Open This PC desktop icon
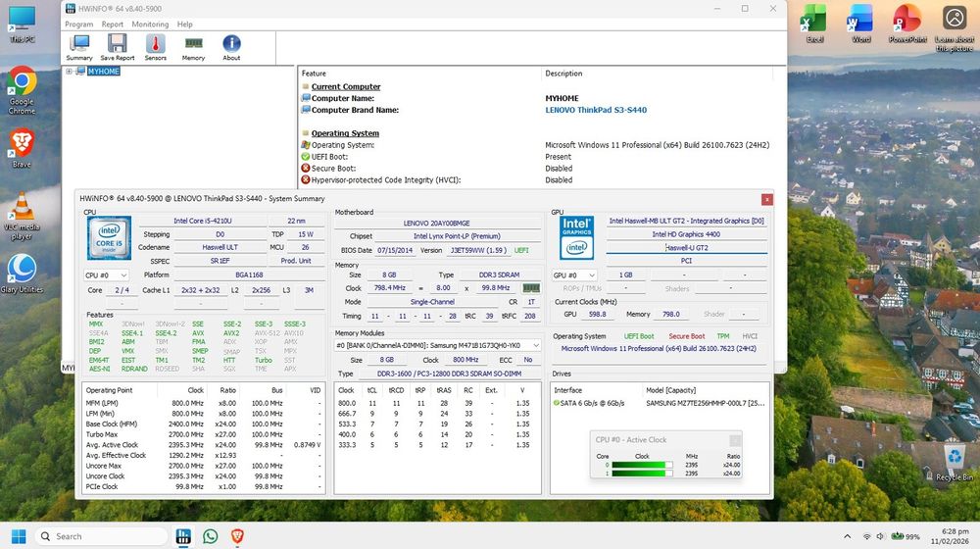 (x=22, y=25)
